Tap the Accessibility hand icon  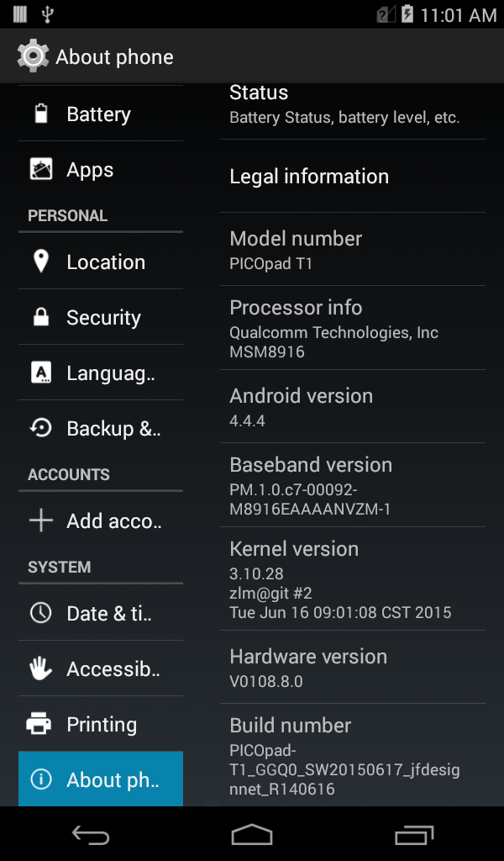(x=41, y=668)
